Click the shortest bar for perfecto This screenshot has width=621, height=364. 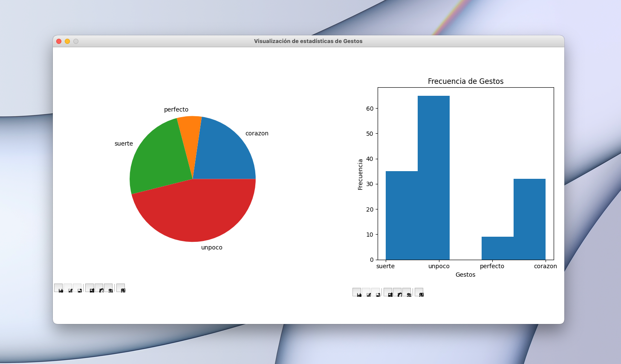(497, 248)
